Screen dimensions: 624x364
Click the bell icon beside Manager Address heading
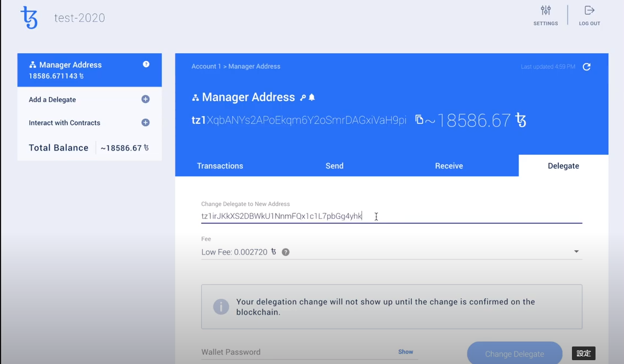(x=312, y=97)
